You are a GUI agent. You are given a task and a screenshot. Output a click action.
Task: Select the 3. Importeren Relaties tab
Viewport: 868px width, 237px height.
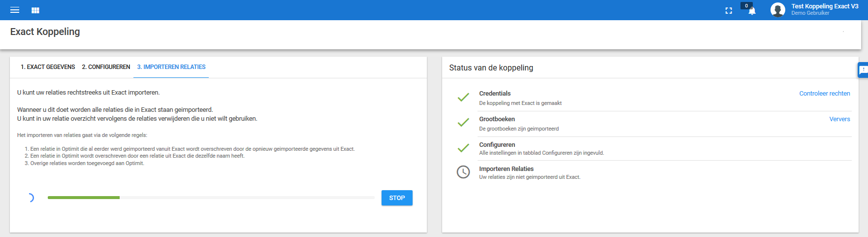click(171, 67)
